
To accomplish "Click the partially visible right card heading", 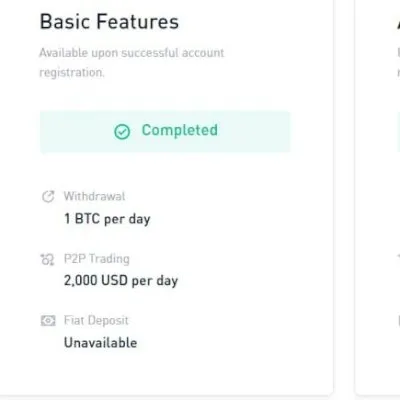I will coord(398,22).
